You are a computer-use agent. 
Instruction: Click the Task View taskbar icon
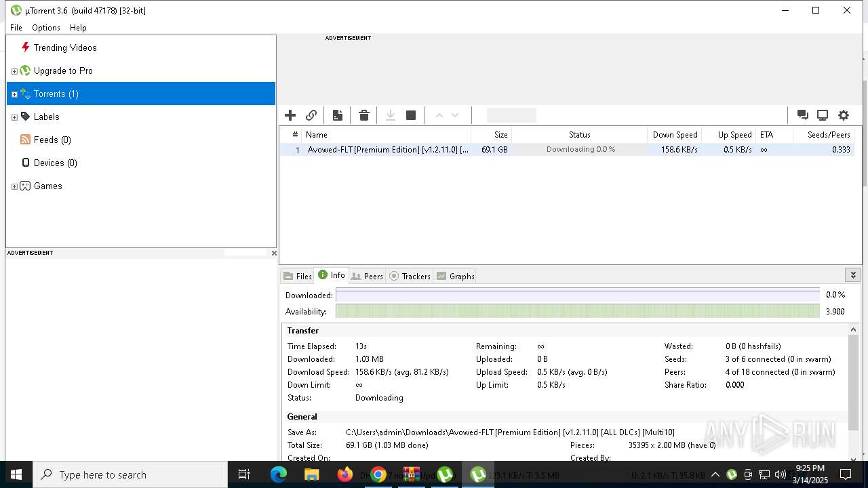pyautogui.click(x=244, y=474)
